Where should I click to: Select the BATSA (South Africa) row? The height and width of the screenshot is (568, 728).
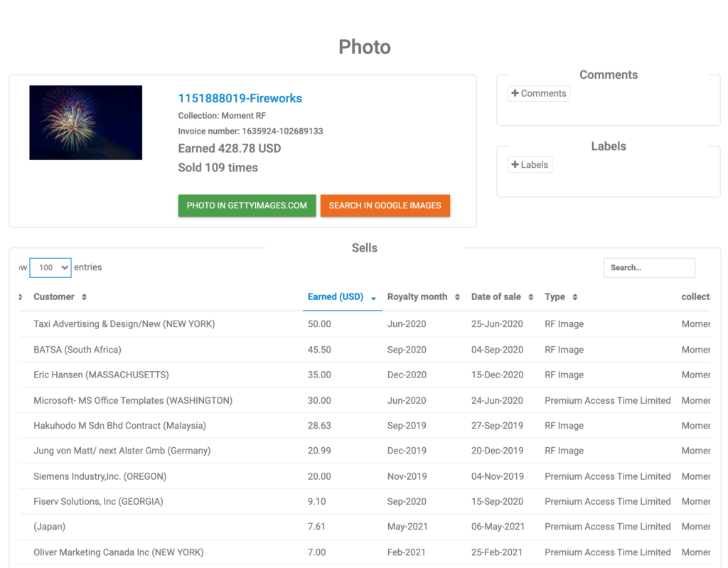77,350
